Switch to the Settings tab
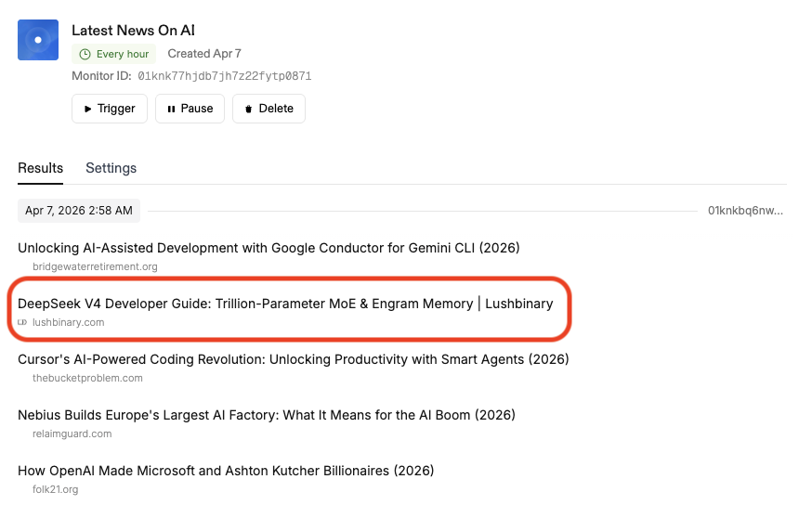The image size is (812, 518). point(111,168)
